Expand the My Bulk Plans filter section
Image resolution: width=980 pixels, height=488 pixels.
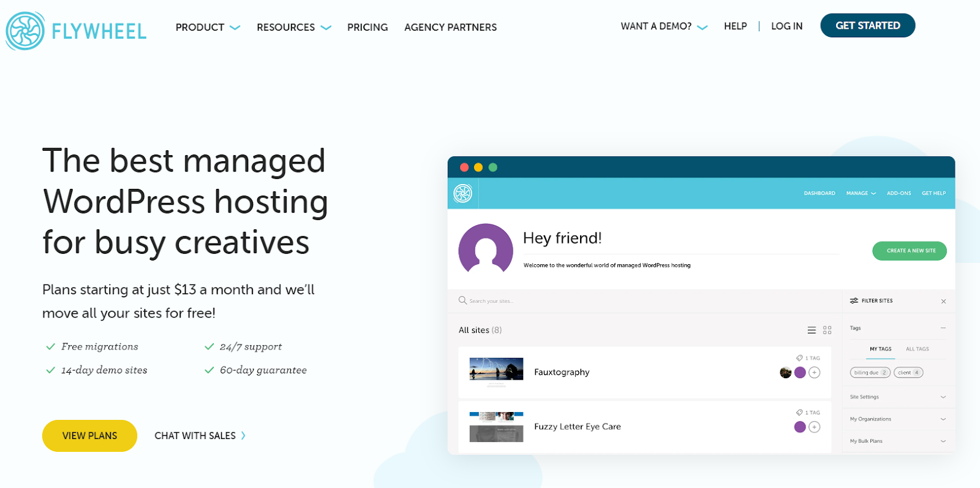898,441
